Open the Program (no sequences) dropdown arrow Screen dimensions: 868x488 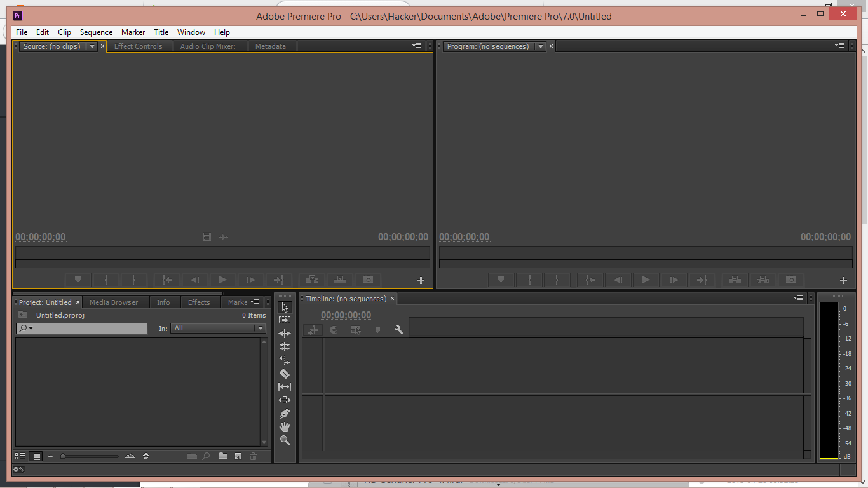coord(540,46)
